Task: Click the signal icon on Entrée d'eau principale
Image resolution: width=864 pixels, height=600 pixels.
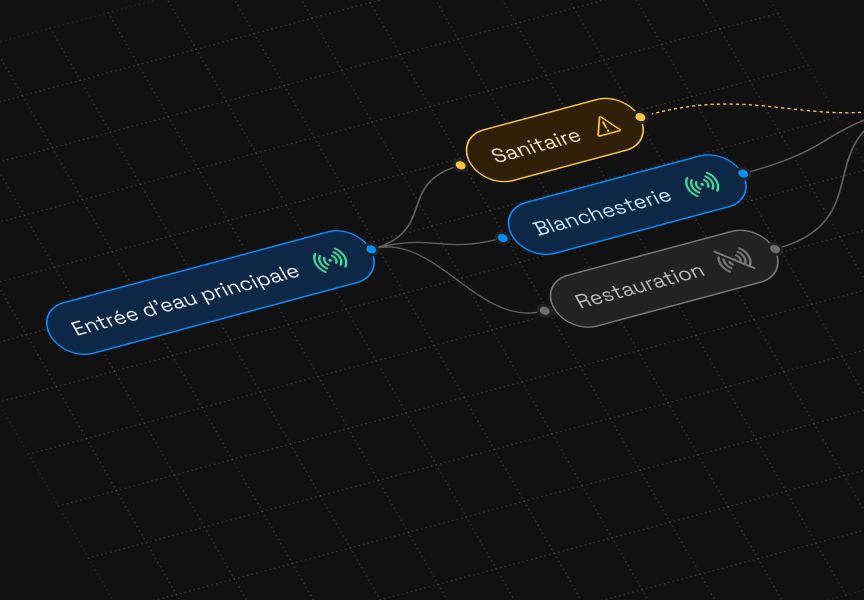Action: 331,260
